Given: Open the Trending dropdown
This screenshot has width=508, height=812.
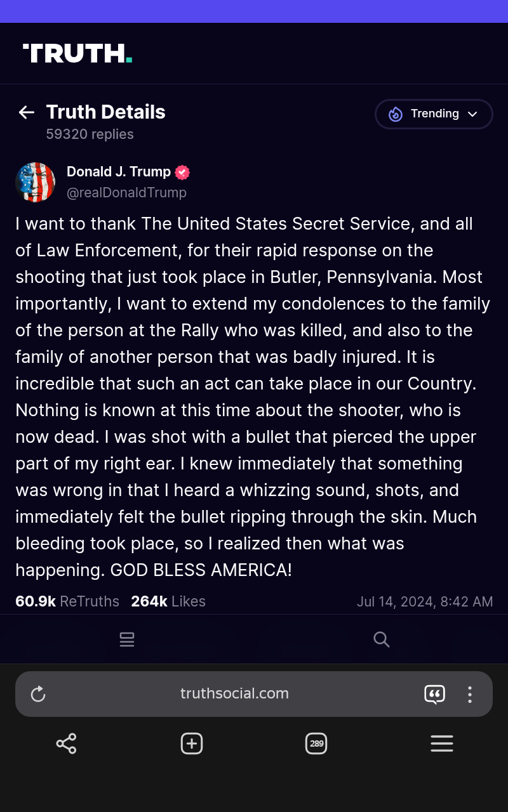Looking at the screenshot, I should coord(434,114).
